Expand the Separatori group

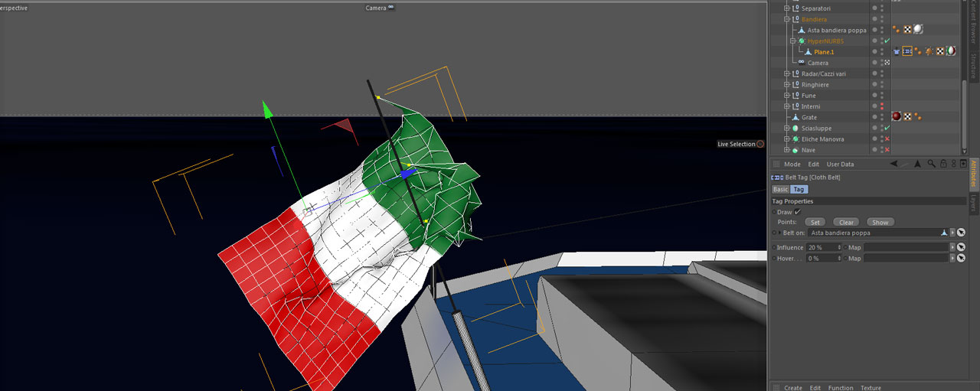tap(786, 8)
